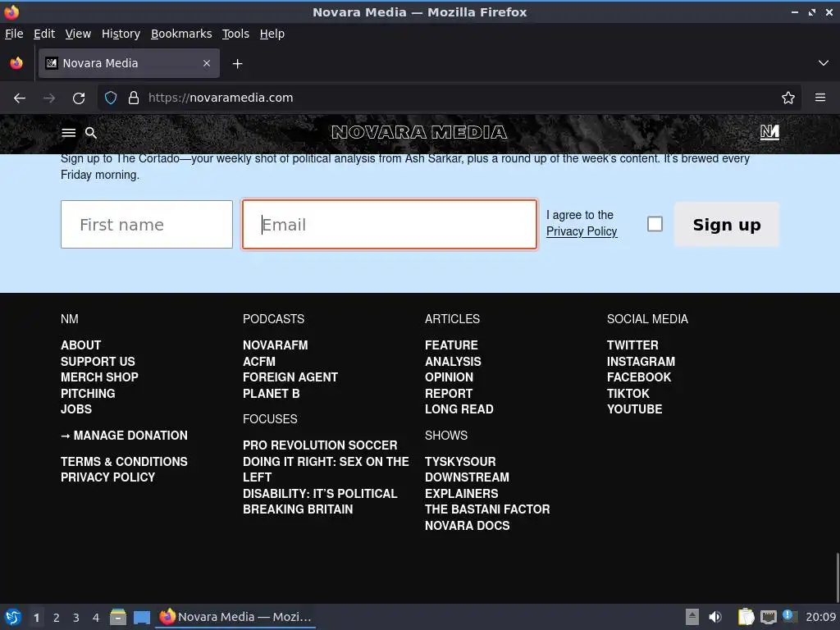Open the Tools menu
840x630 pixels.
(x=235, y=34)
